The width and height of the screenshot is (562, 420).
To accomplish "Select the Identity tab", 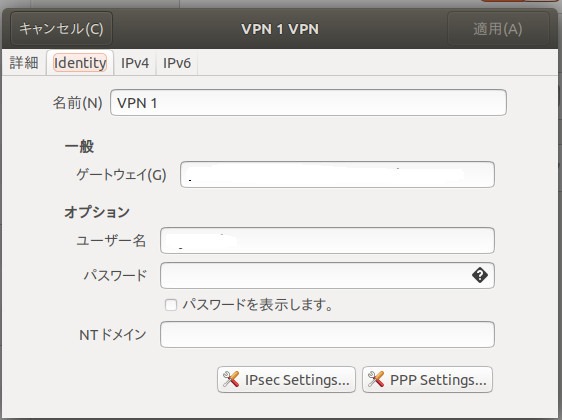I will coord(80,63).
